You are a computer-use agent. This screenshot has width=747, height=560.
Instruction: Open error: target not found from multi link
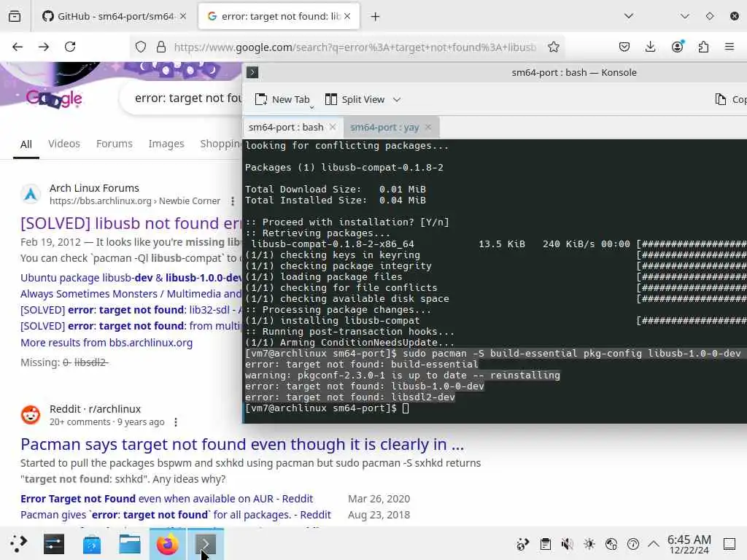pos(131,326)
